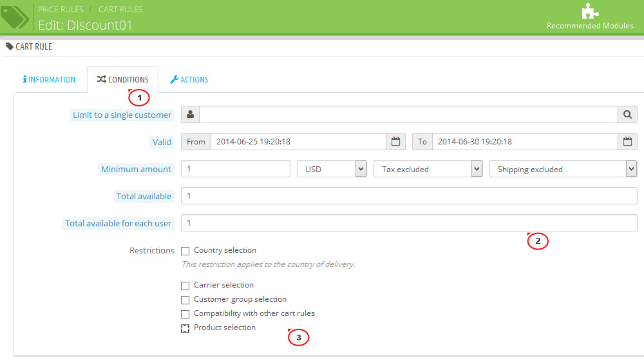Open the Shipping excluded dropdown

click(563, 169)
